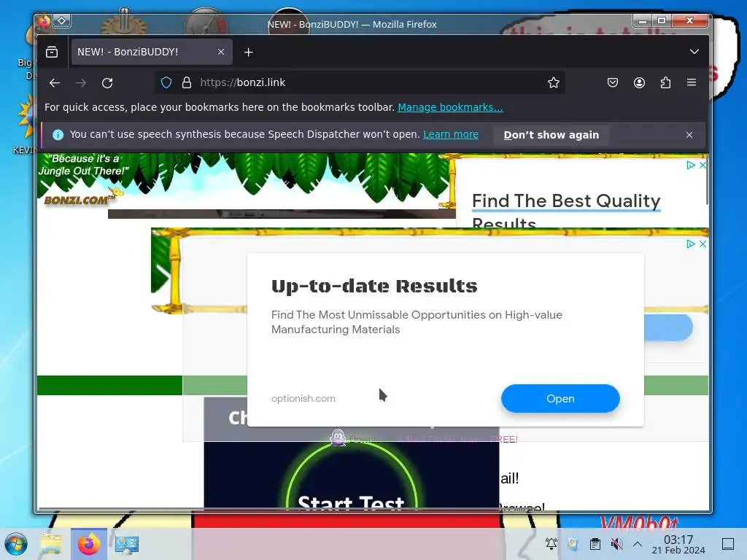Open notifications bell in system tray
Viewport: 747px width, 560px height.
click(551, 544)
